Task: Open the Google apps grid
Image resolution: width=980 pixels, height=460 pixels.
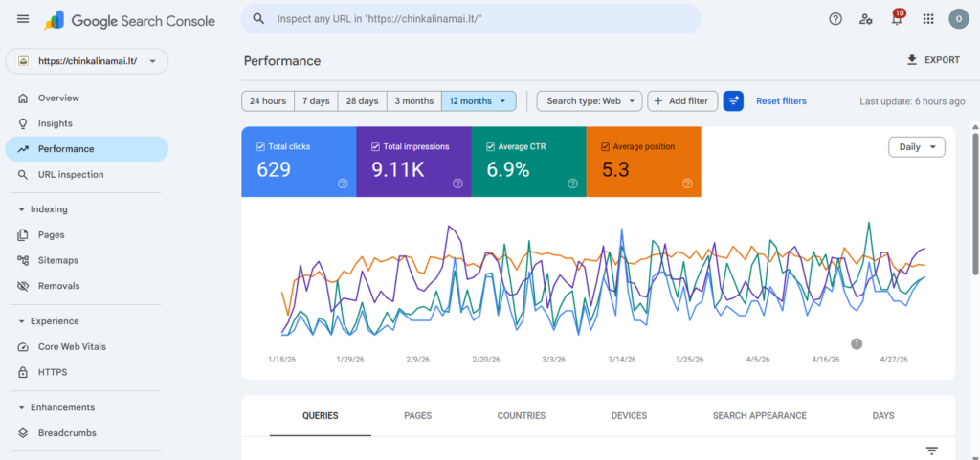Action: (x=928, y=19)
